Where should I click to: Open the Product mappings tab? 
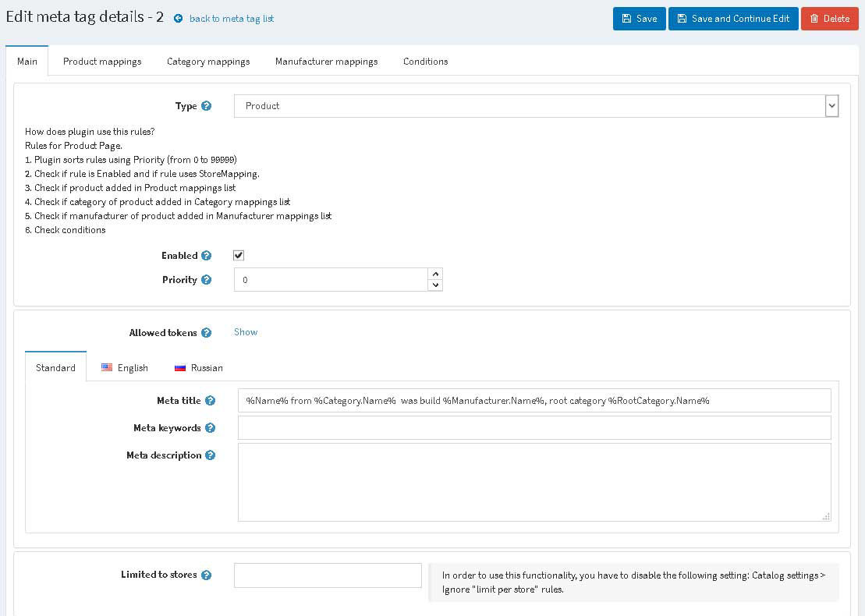tap(102, 62)
